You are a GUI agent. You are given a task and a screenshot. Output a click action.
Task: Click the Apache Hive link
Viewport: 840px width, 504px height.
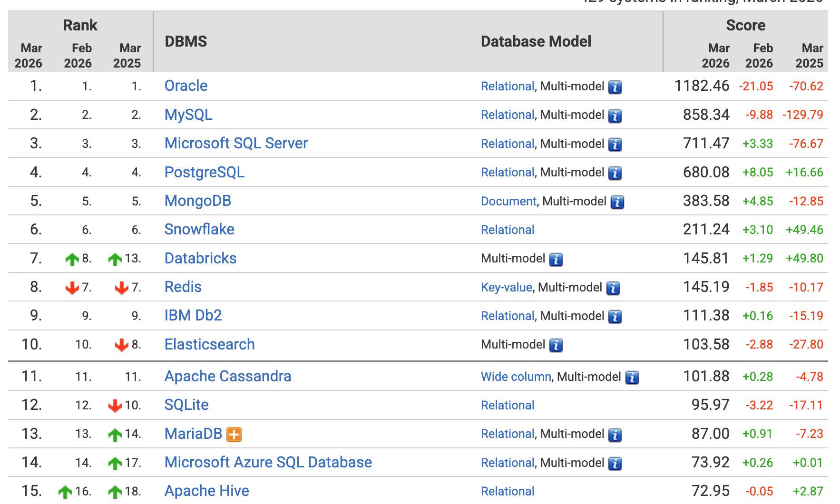[x=206, y=491]
